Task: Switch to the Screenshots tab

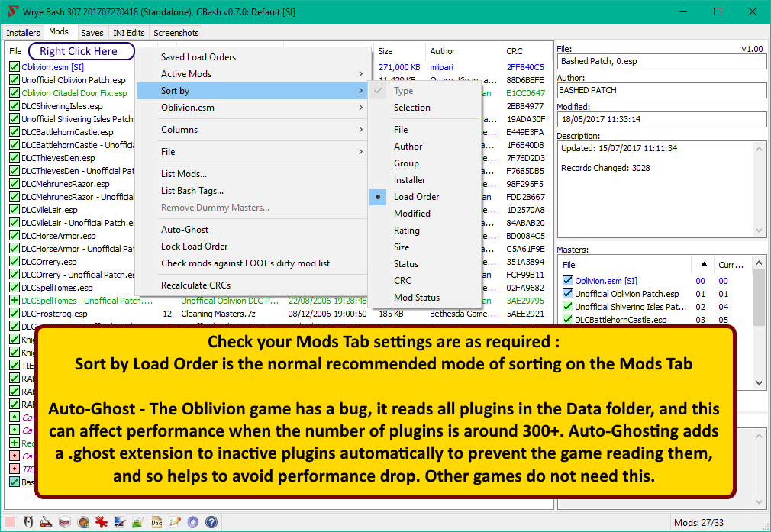Action: (x=176, y=33)
